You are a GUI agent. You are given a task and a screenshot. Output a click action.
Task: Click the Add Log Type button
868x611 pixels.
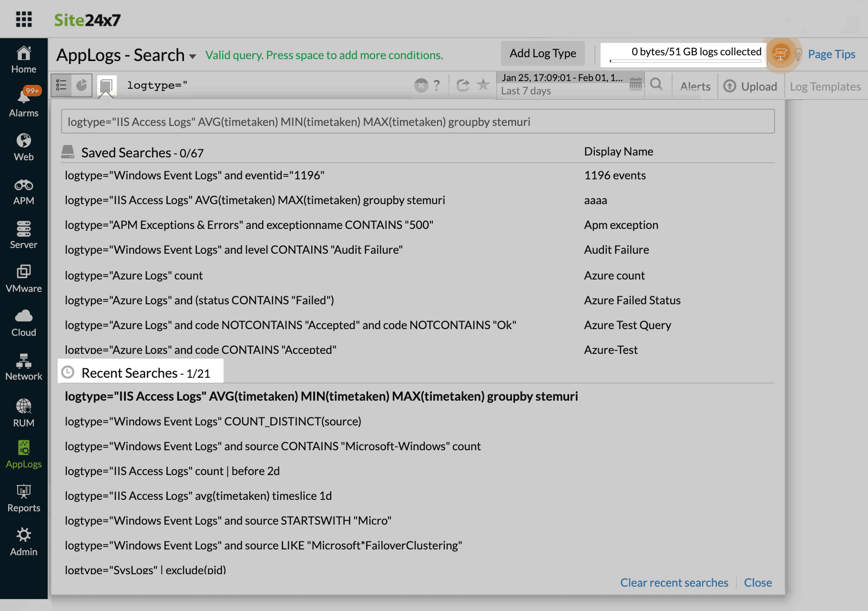542,53
